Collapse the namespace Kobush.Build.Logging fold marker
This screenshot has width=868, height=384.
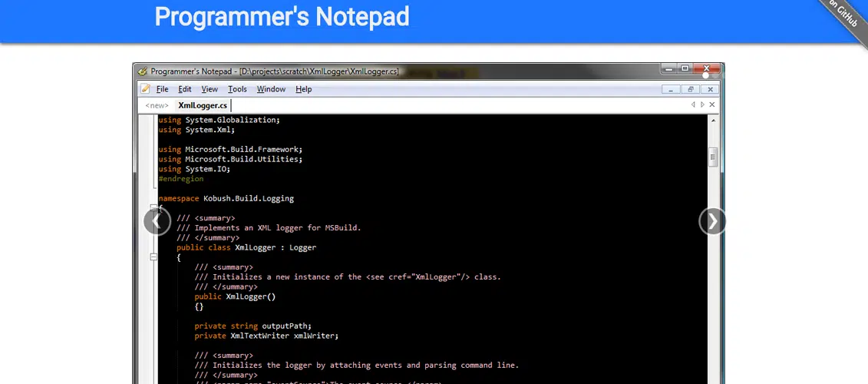(x=153, y=207)
